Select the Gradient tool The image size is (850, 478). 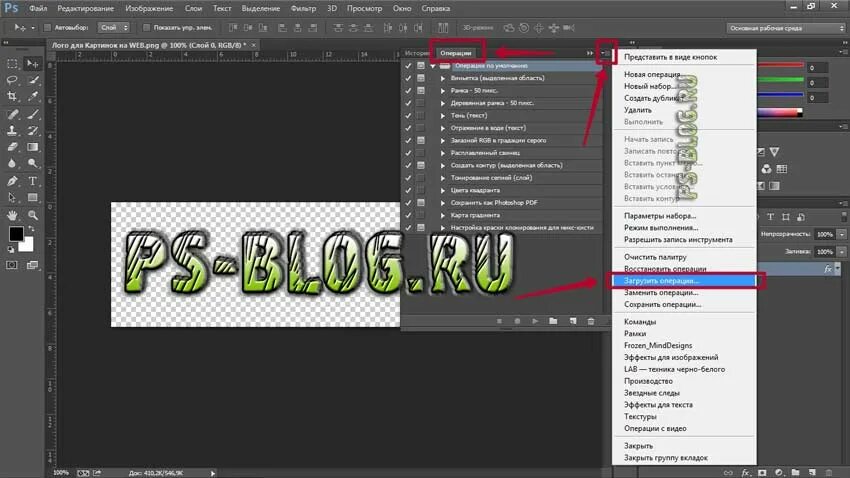click(33, 147)
